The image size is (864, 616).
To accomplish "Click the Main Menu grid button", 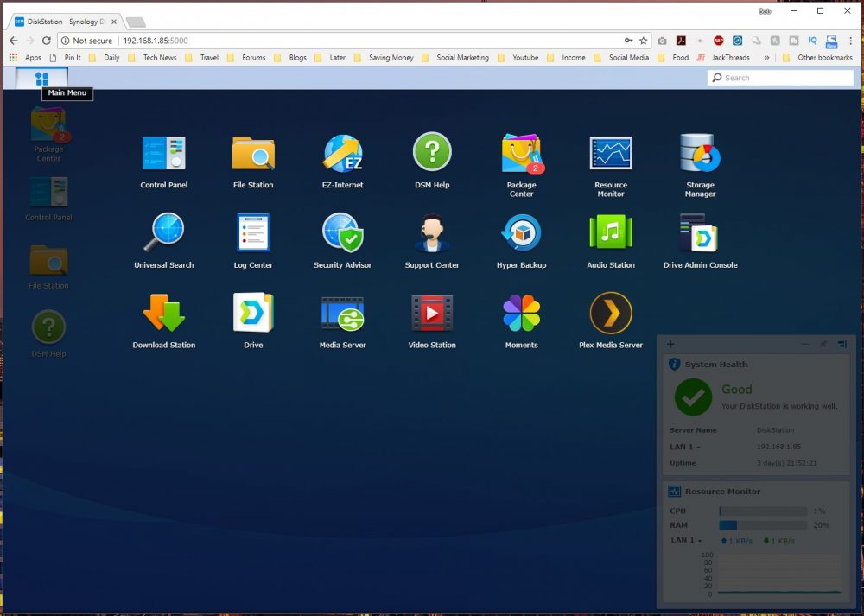I will coord(41,79).
